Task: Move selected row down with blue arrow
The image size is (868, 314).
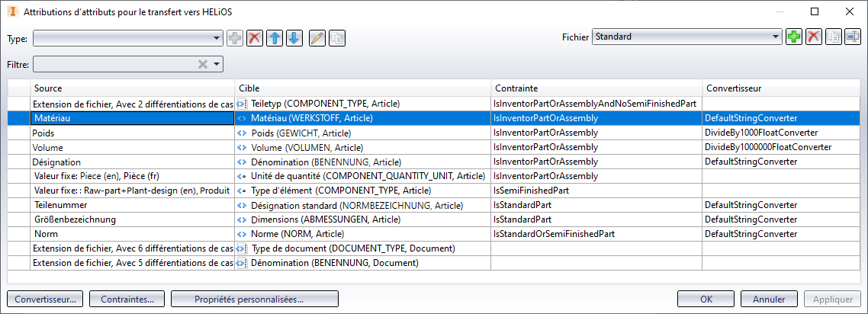Action: tap(294, 38)
